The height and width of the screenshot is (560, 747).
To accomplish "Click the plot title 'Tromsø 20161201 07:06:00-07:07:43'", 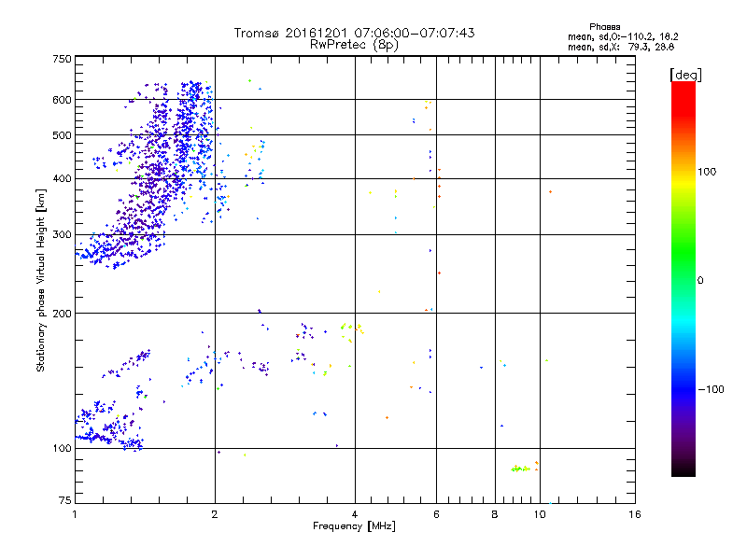I will [354, 33].
